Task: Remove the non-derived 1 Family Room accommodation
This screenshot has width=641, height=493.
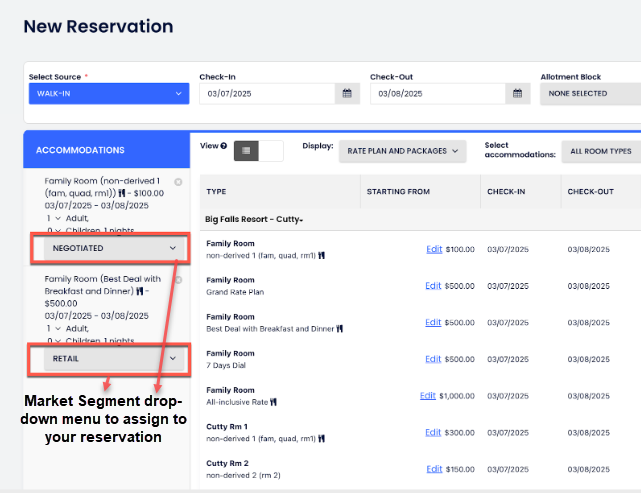Action: (x=178, y=182)
